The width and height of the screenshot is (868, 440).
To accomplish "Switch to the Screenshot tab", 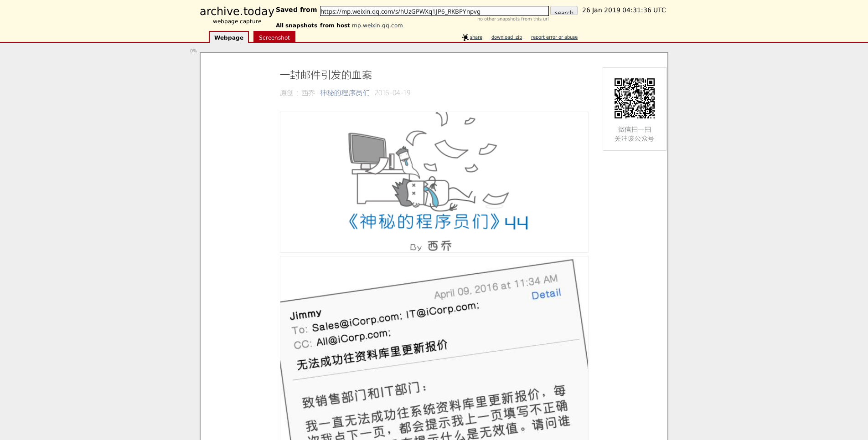I will tap(274, 38).
